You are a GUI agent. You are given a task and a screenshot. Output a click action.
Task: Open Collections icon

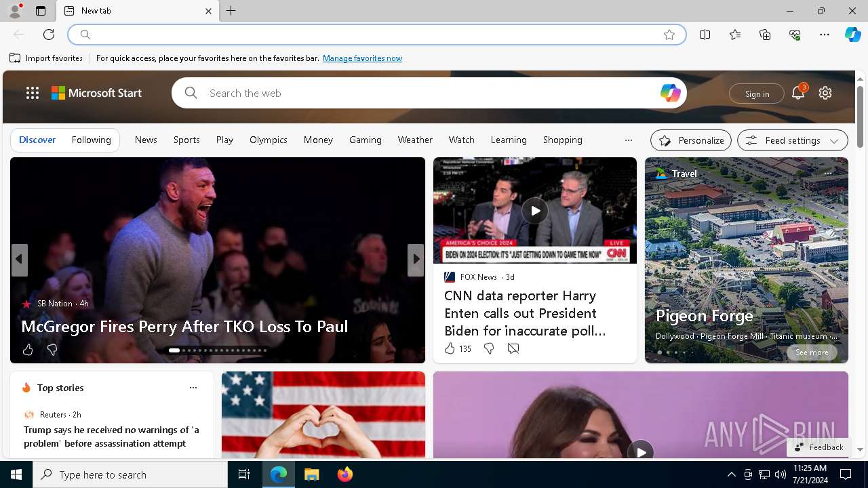[x=765, y=35]
